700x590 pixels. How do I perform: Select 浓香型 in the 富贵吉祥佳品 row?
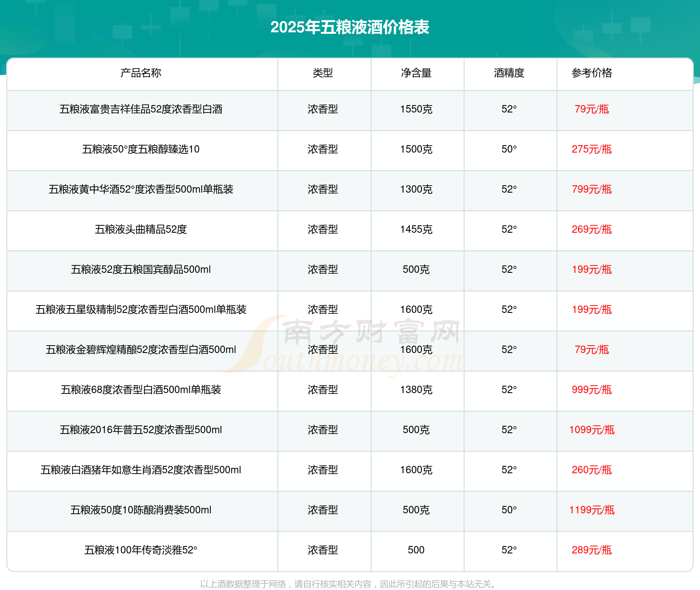pos(323,109)
